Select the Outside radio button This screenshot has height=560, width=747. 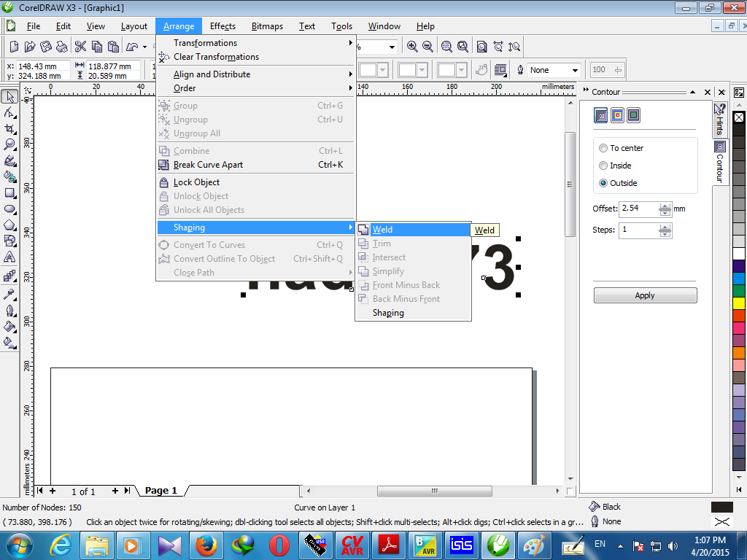(x=603, y=183)
